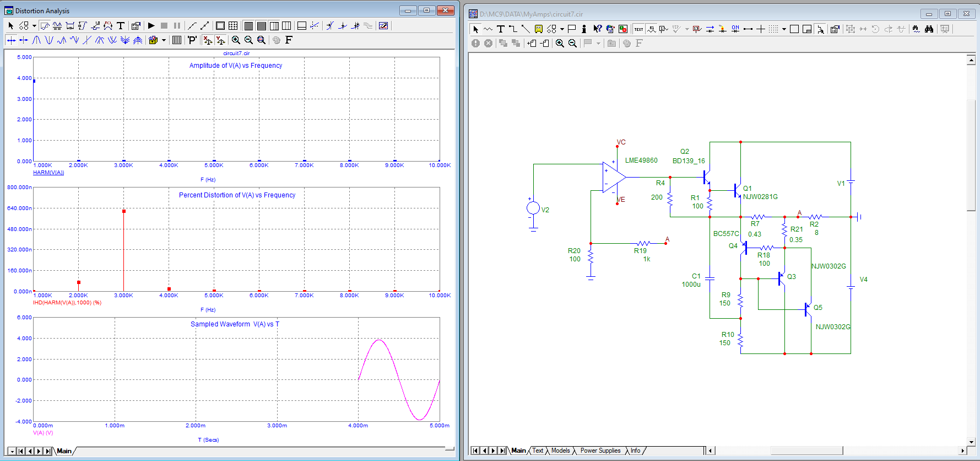Toggle the 'P' data points button
Viewport: 980px width, 461px height.
pyautogui.click(x=192, y=40)
